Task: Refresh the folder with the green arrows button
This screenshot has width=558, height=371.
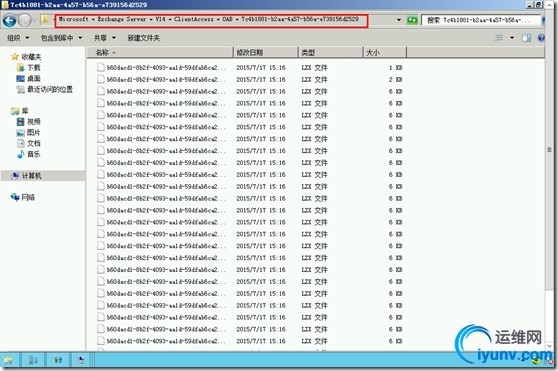Action: (x=412, y=20)
